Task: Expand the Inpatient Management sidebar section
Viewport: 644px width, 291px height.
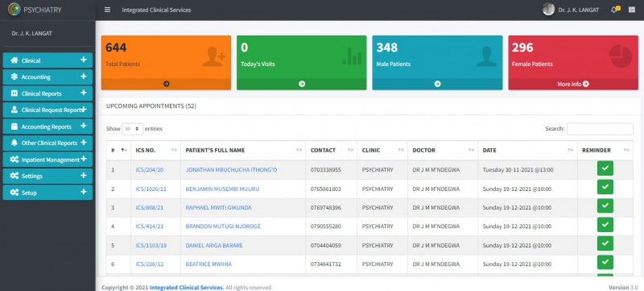Action: pyautogui.click(x=47, y=160)
